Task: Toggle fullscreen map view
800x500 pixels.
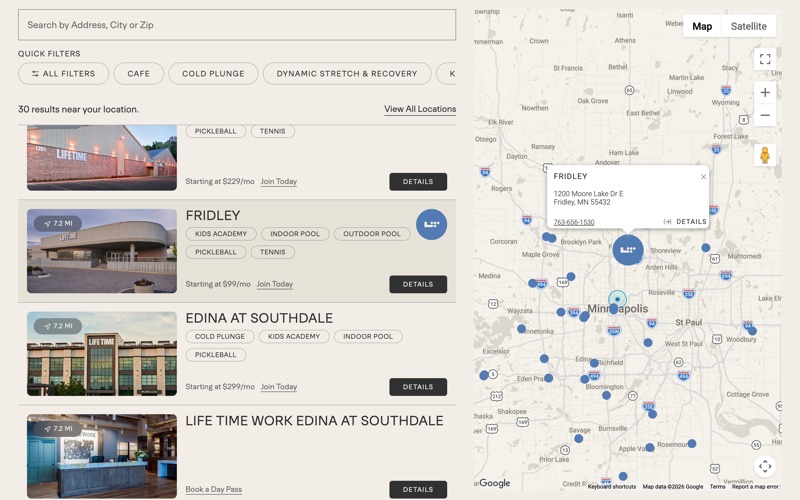Action: point(765,59)
